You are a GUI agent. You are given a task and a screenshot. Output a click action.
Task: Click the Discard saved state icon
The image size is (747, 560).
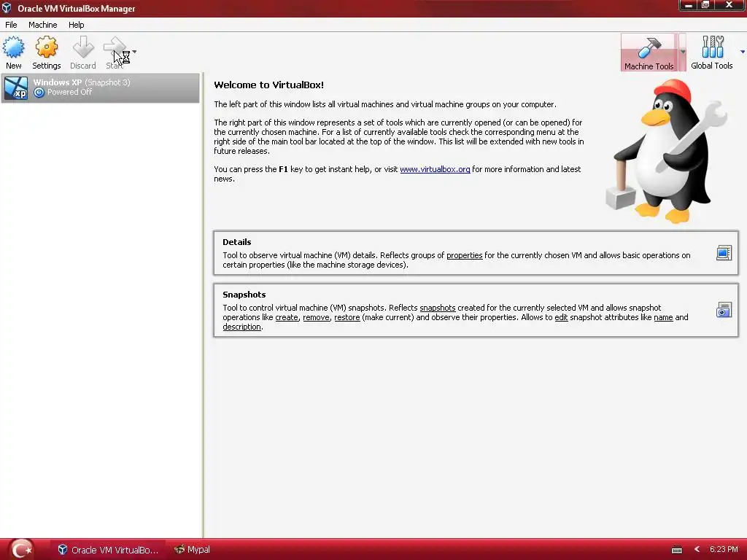pos(83,47)
